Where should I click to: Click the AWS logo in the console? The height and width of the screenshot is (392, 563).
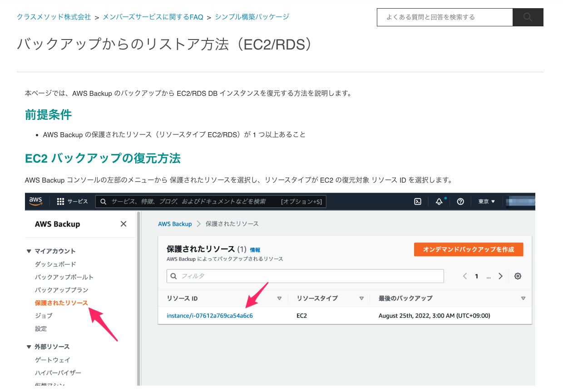point(35,201)
